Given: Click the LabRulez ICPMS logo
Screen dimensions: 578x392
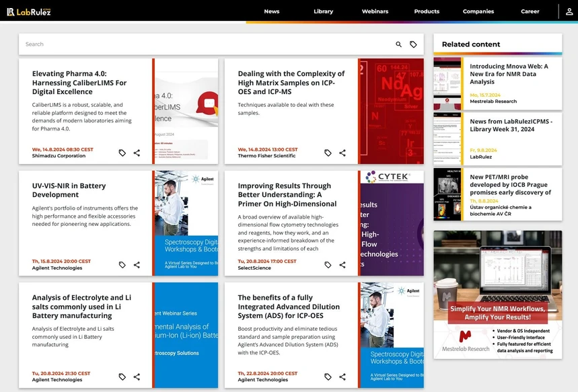Looking at the screenshot, I should coord(29,12).
